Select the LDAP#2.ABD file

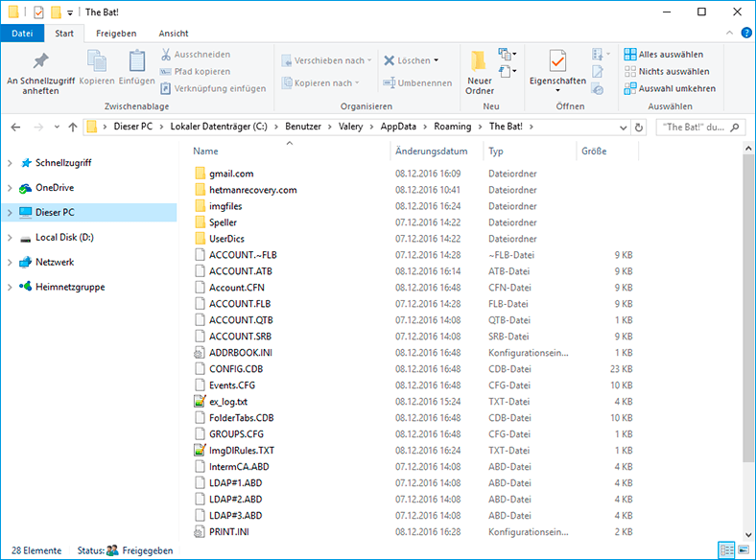pos(235,500)
